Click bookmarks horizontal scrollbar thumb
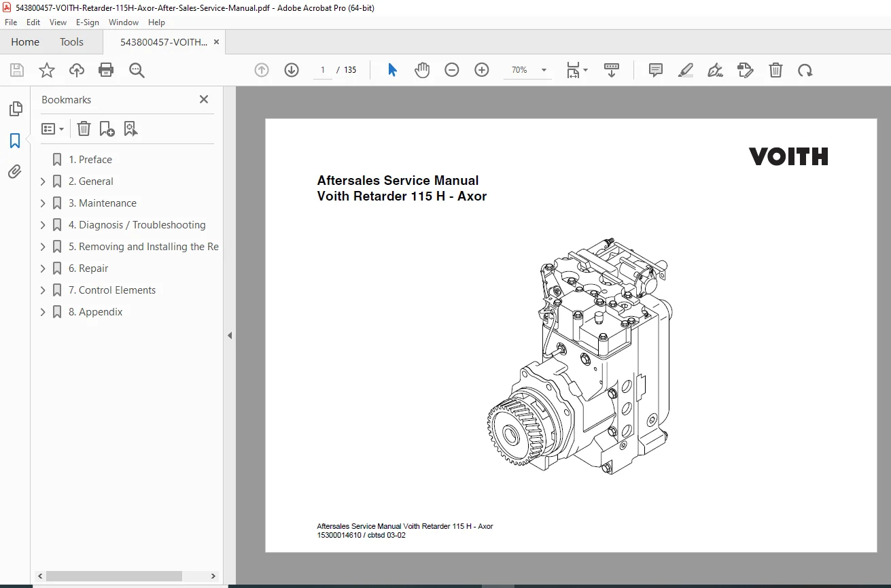Image resolution: width=891 pixels, height=588 pixels. coord(115,576)
